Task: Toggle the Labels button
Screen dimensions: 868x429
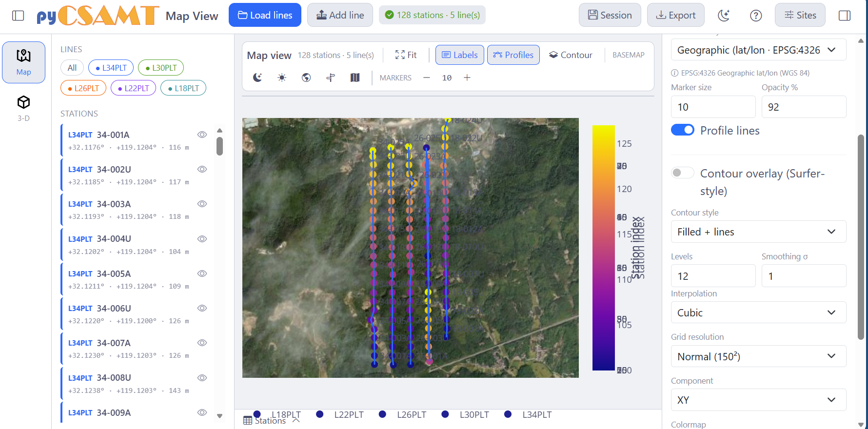Action: (x=460, y=55)
